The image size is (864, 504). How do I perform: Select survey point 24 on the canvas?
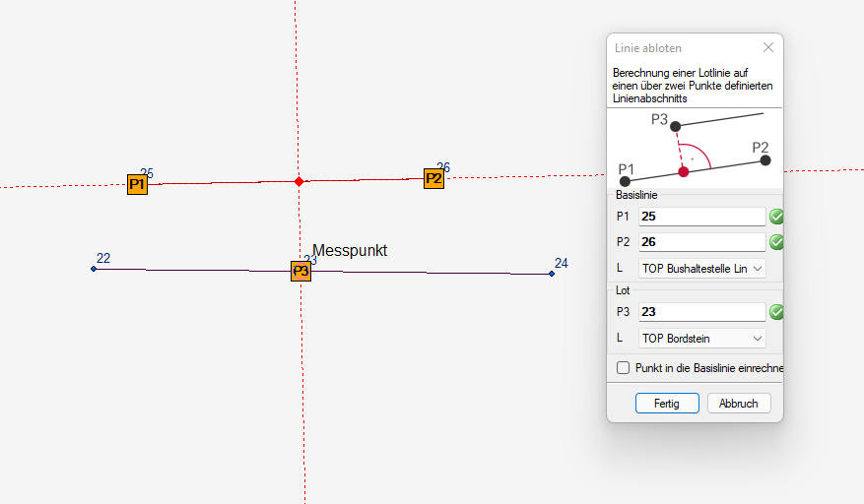(x=552, y=273)
